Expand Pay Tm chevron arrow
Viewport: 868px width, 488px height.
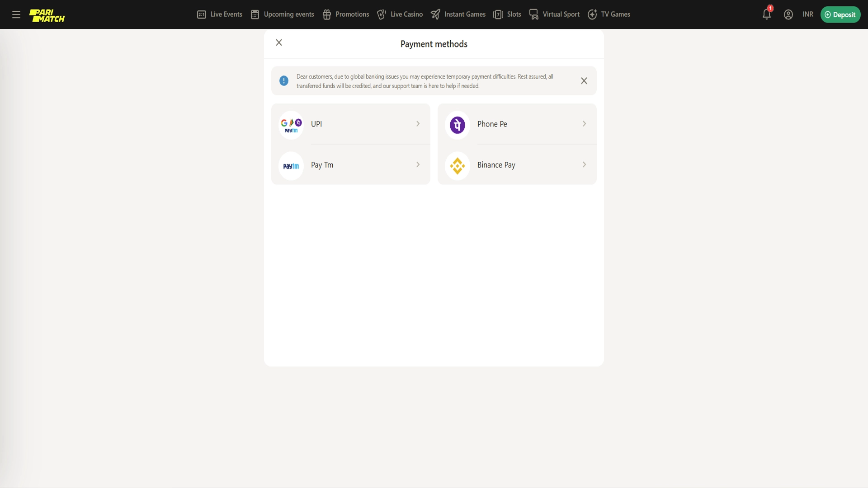(418, 165)
